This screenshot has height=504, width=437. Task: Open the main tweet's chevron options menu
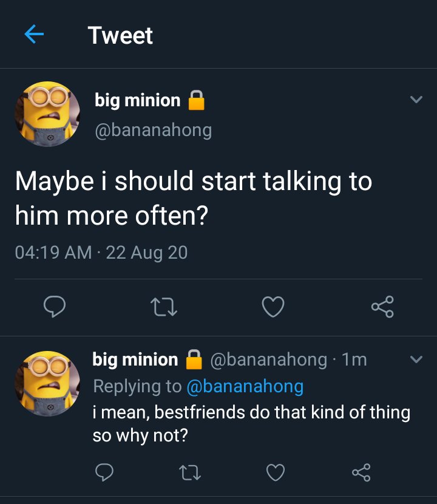click(x=416, y=100)
